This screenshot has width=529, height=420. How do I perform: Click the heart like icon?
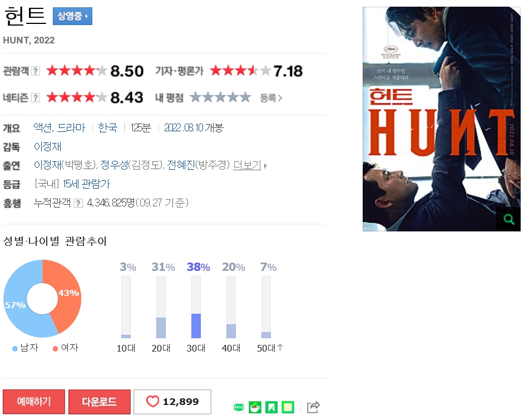pyautogui.click(x=152, y=402)
